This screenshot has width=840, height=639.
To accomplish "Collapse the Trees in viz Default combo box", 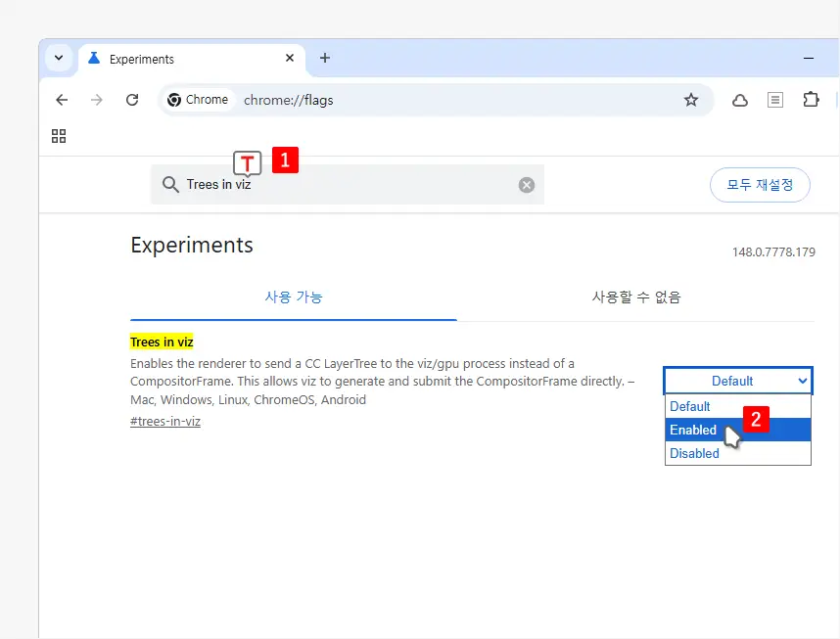I will (x=737, y=381).
